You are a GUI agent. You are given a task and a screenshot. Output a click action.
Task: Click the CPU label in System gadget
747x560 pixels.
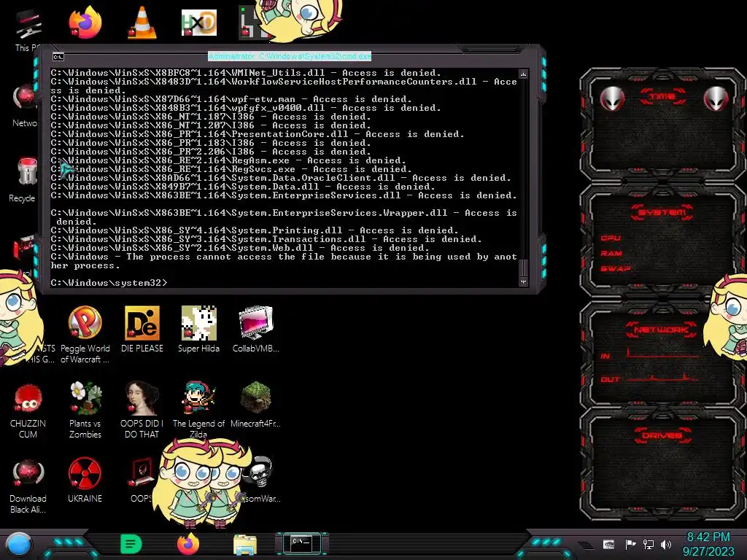pos(611,238)
